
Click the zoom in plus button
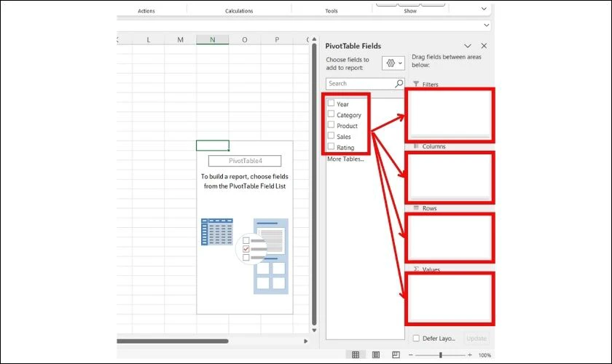[469, 355]
